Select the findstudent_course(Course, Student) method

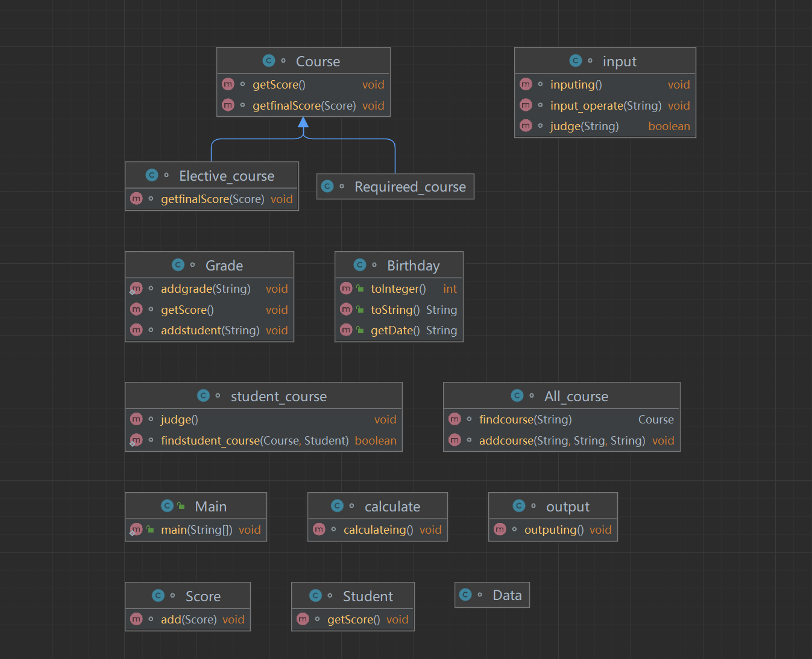coord(263,440)
